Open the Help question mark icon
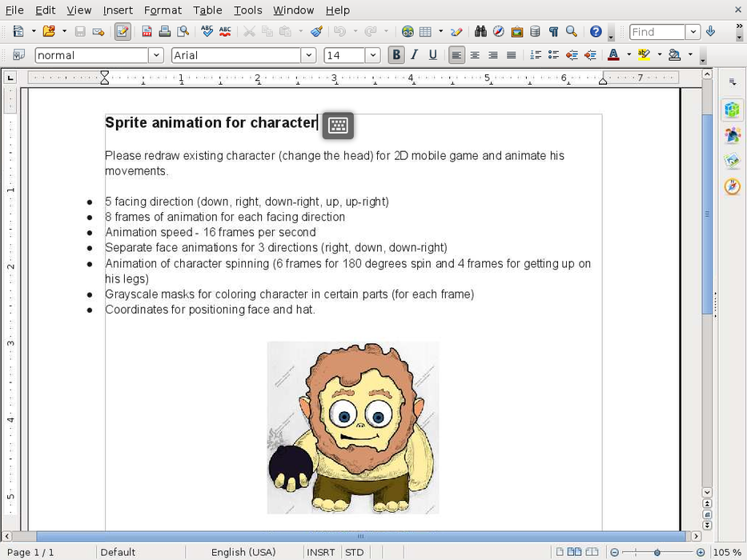 point(596,32)
